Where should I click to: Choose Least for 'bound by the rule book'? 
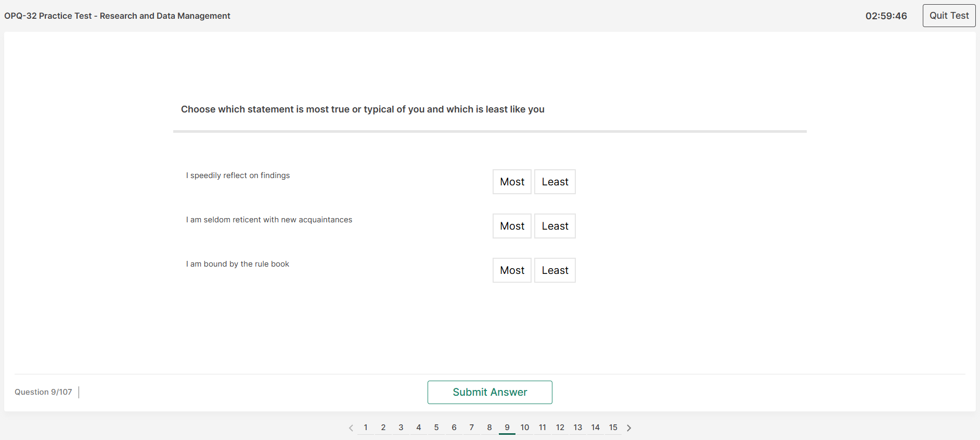[555, 270]
